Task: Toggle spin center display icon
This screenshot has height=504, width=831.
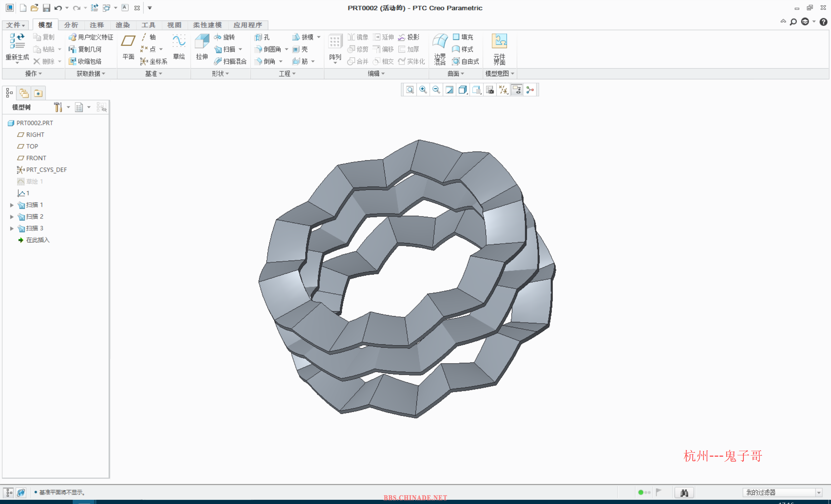Action: (530, 90)
